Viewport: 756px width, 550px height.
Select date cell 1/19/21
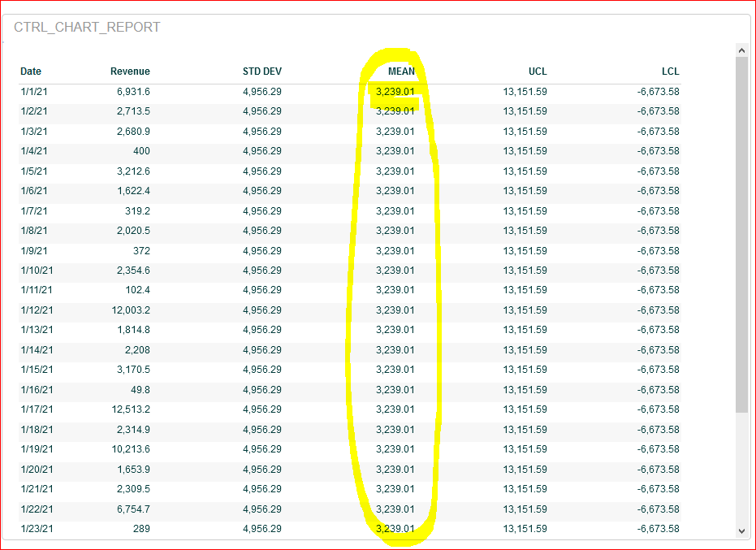click(37, 449)
